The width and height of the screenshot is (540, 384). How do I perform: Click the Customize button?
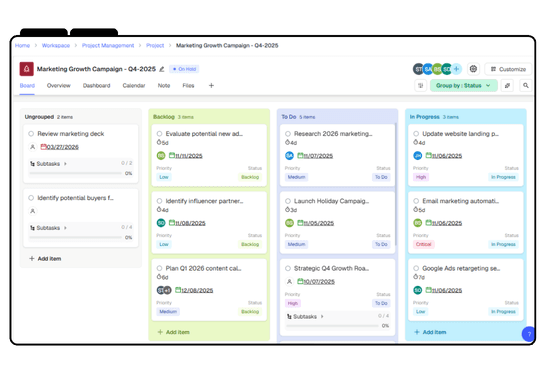click(x=508, y=69)
